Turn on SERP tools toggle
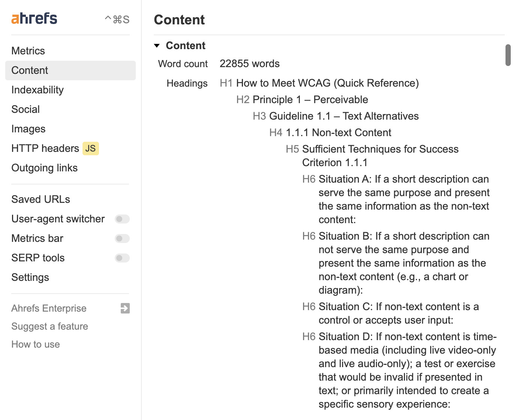The height and width of the screenshot is (420, 516). 122,258
